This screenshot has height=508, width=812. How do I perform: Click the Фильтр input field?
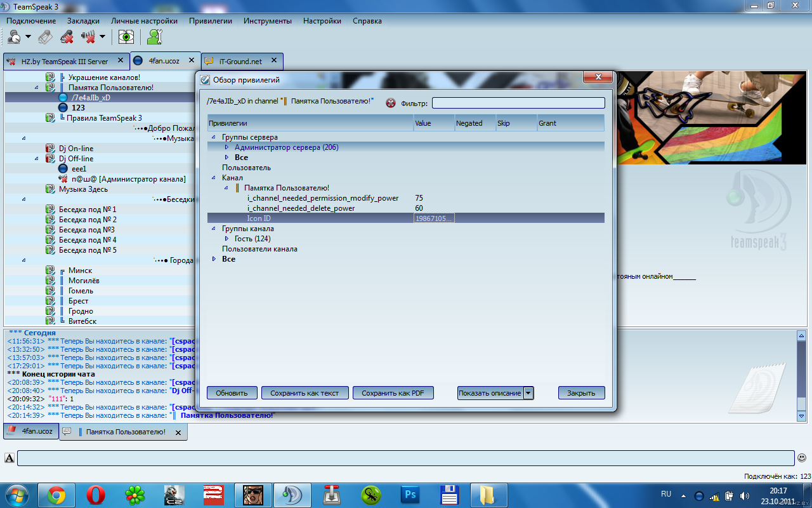(518, 103)
